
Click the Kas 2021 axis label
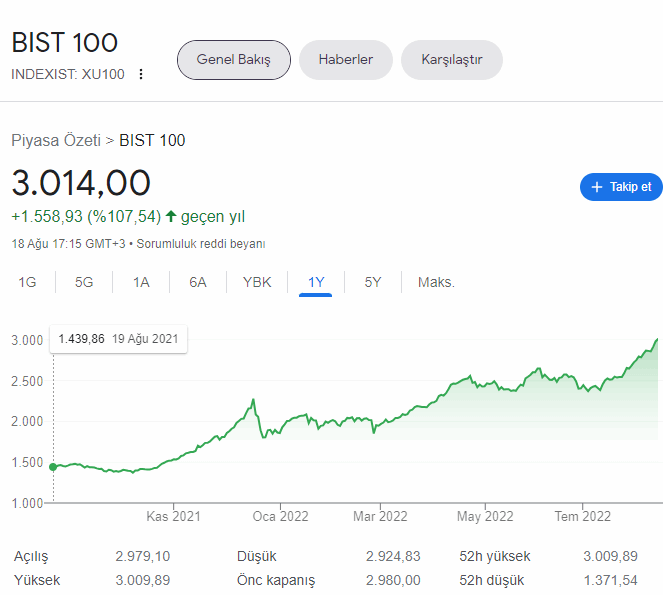coord(173,516)
